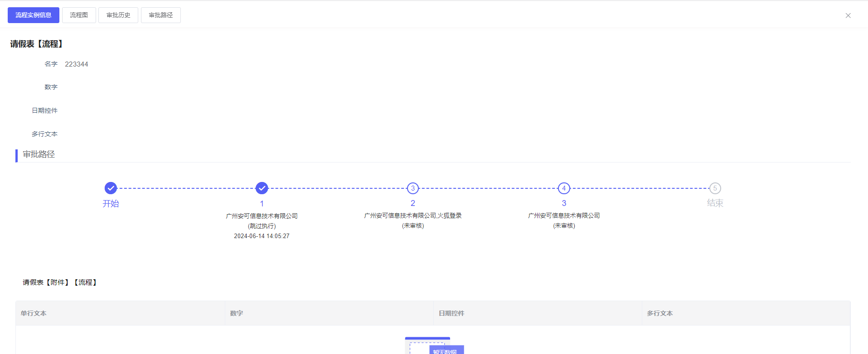Open the 审批历史 tab

118,15
